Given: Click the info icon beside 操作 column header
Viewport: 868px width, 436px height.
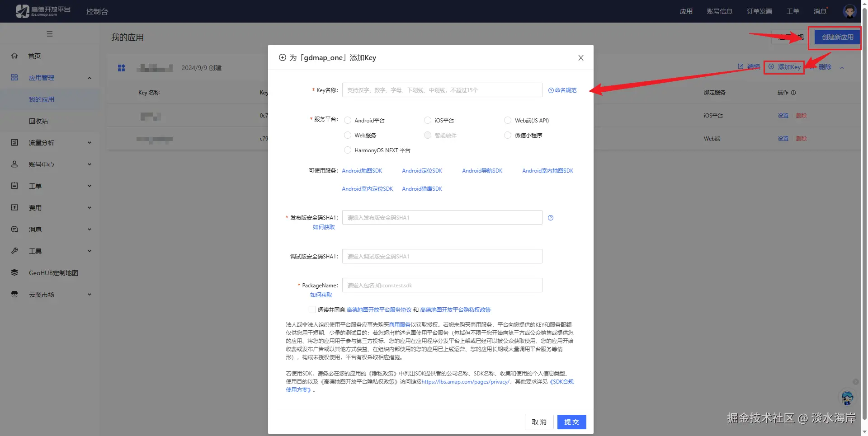Looking at the screenshot, I should coord(793,93).
